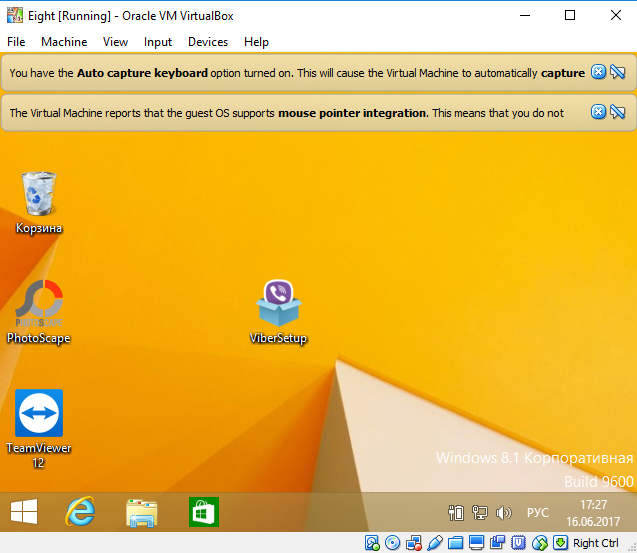
Task: Click the optical disk status icon
Action: tap(392, 543)
